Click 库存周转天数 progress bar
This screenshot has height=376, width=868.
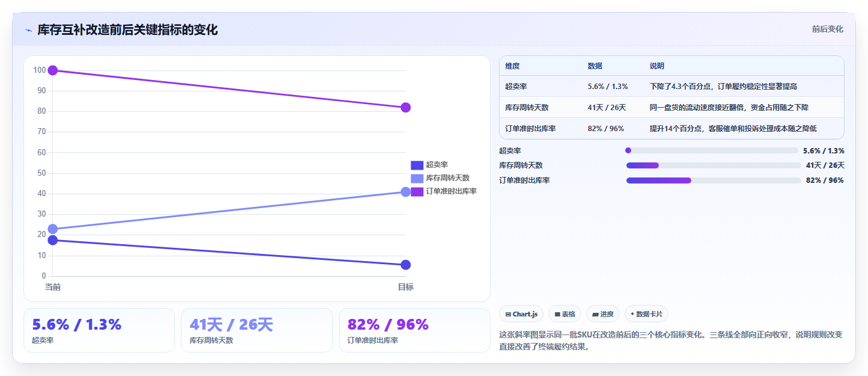click(714, 165)
